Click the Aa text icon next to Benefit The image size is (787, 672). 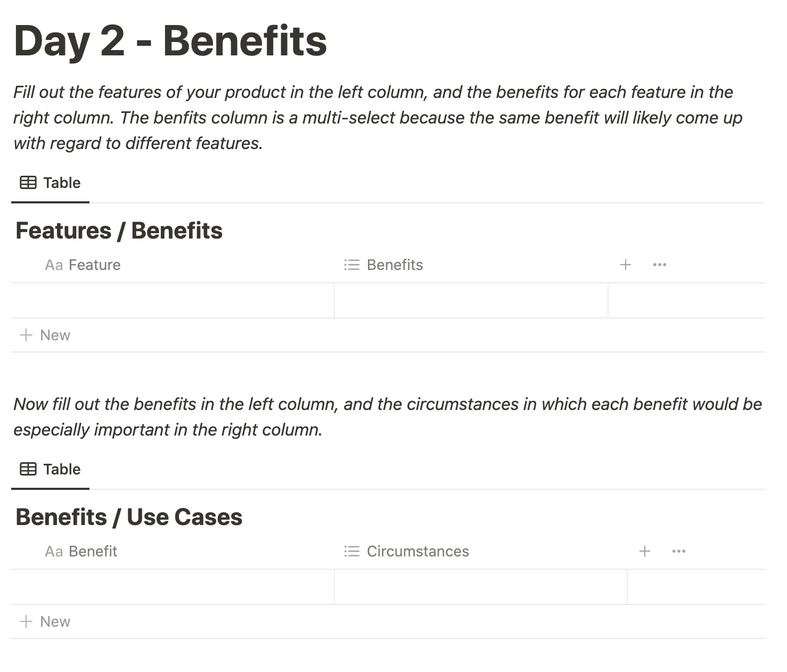(54, 552)
